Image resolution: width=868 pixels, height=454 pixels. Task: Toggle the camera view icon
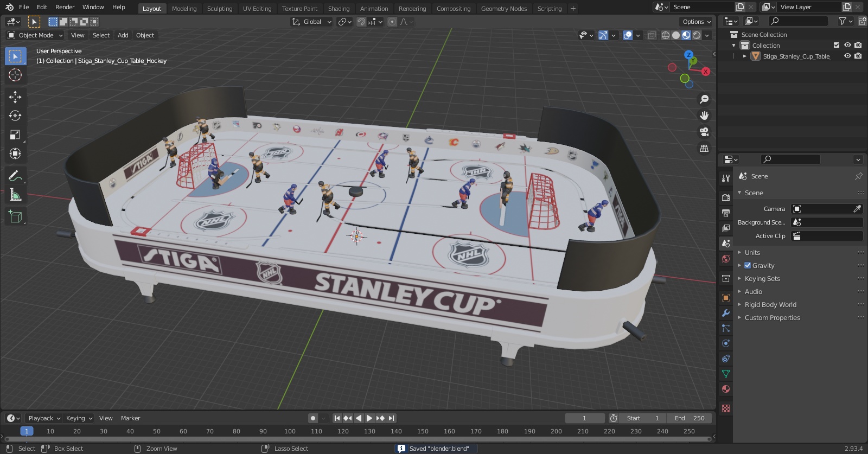(704, 132)
